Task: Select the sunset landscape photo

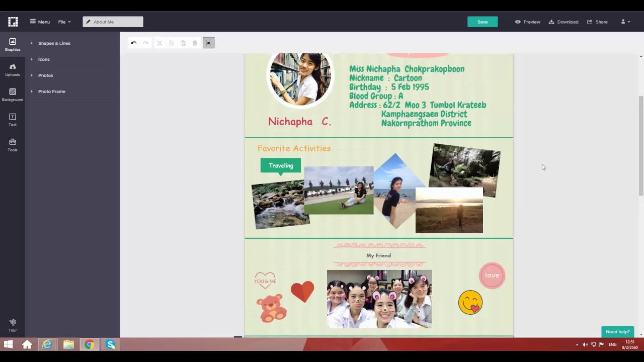Action: (449, 211)
